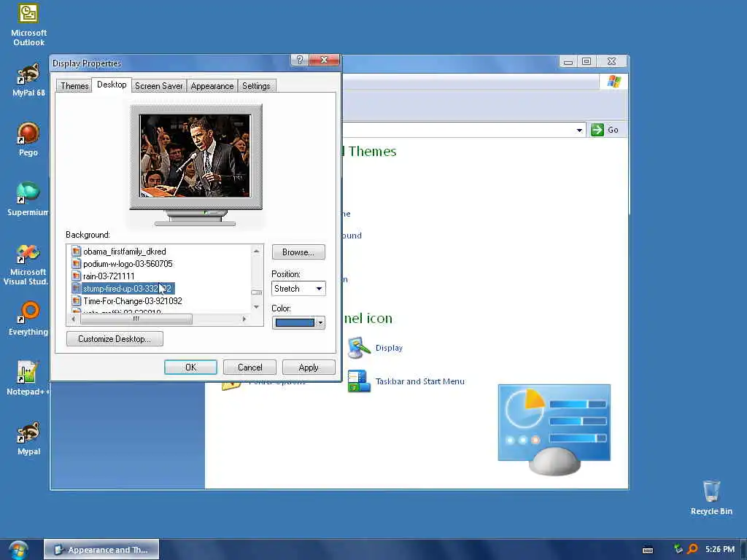The image size is (747, 560).
Task: Click the Apply button
Action: [x=309, y=367]
